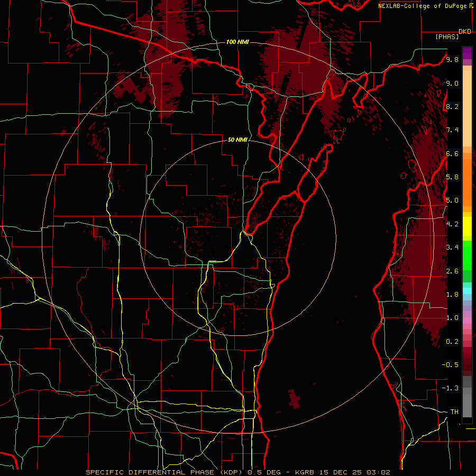Click the 15 DEC 25 date text
The height and width of the screenshot is (476, 476).
pos(340,472)
